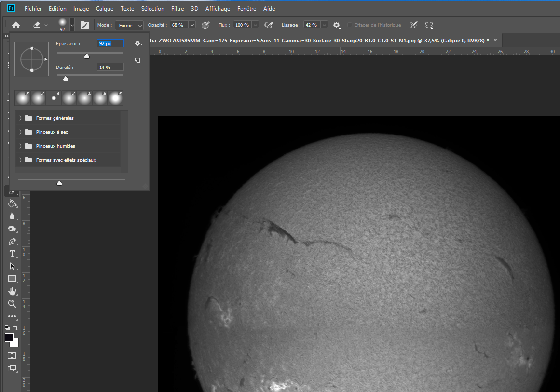Select the Dodge/Sponge tool

click(x=13, y=229)
